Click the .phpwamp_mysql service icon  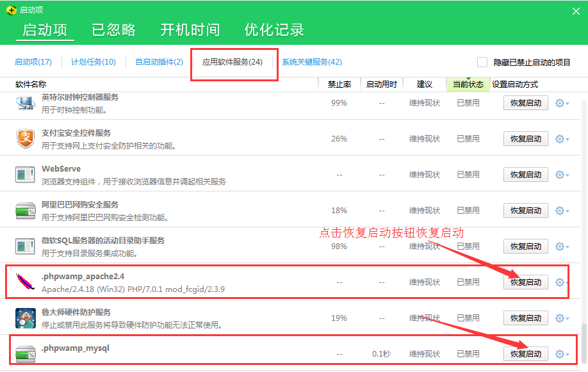pyautogui.click(x=26, y=354)
